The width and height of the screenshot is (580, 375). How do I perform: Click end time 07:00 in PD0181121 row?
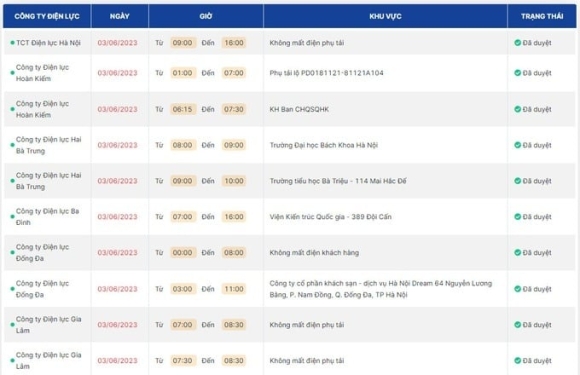pyautogui.click(x=234, y=73)
